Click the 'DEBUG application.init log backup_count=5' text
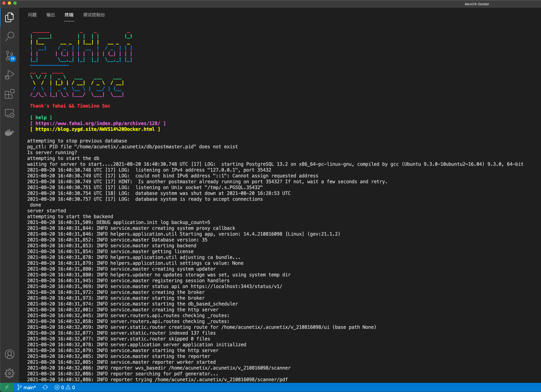 pyautogui.click(x=153, y=222)
